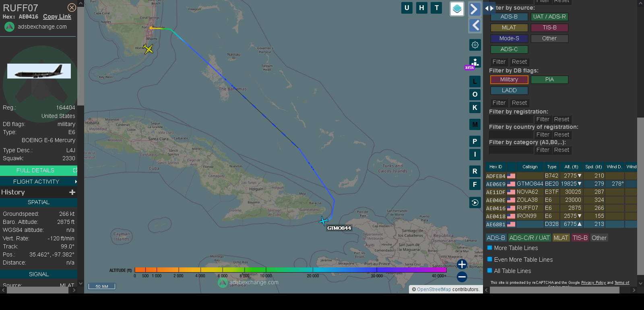Open the Privacy Policy link
644x310 pixels.
593,283
